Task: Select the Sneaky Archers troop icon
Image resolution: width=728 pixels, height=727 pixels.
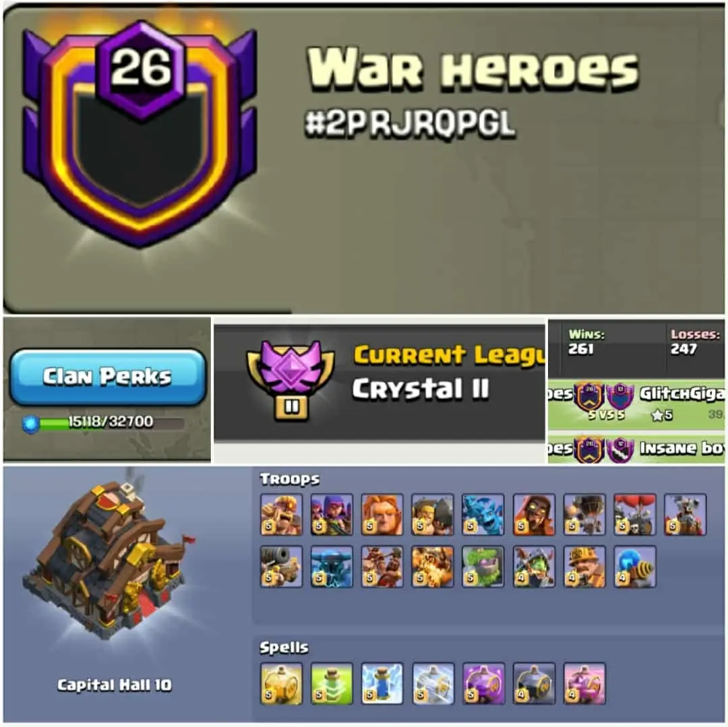Action: pyautogui.click(x=332, y=515)
